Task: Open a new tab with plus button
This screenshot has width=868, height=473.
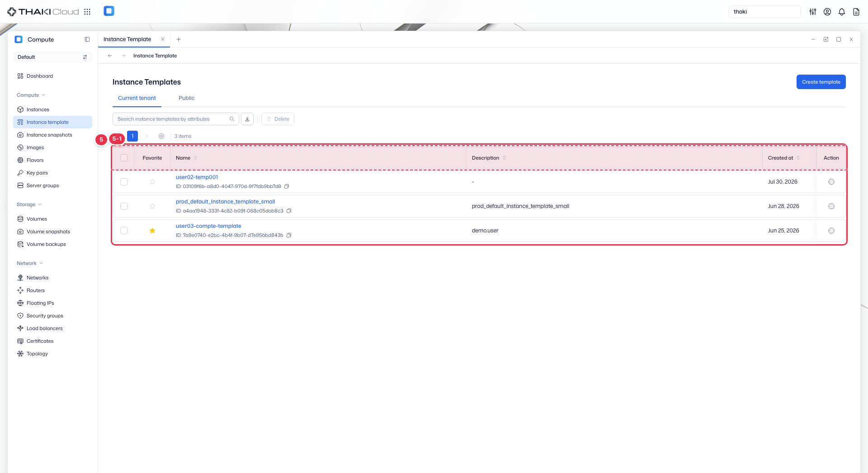Action: click(x=179, y=39)
